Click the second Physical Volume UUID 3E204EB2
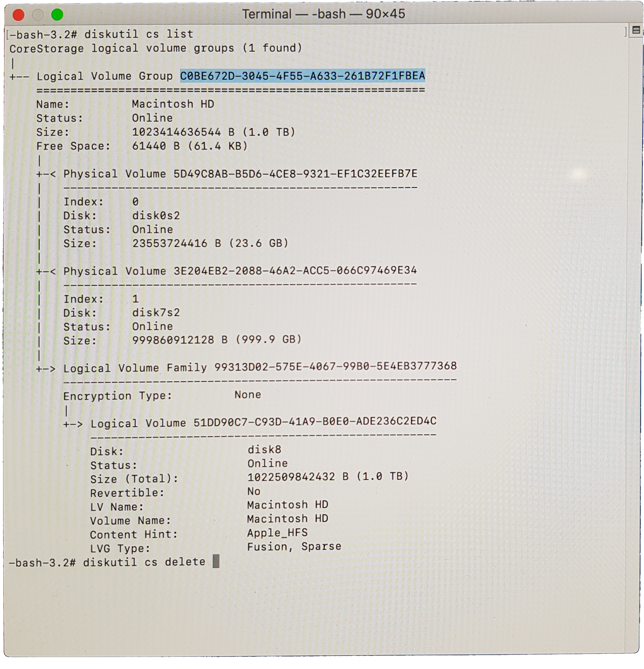The height and width of the screenshot is (669, 644). point(295,271)
